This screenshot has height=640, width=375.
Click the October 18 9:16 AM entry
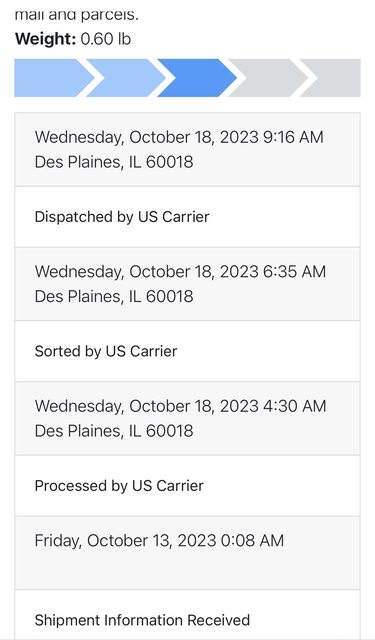point(187,149)
